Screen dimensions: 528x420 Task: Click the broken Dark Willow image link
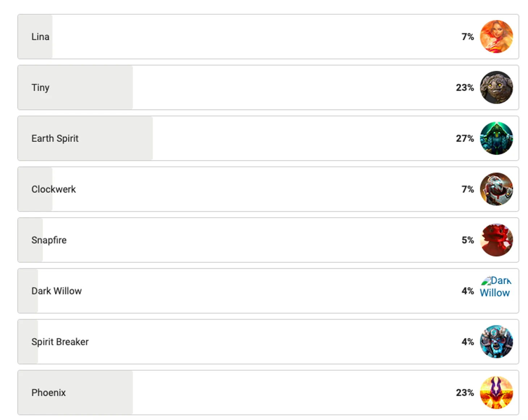pos(495,287)
